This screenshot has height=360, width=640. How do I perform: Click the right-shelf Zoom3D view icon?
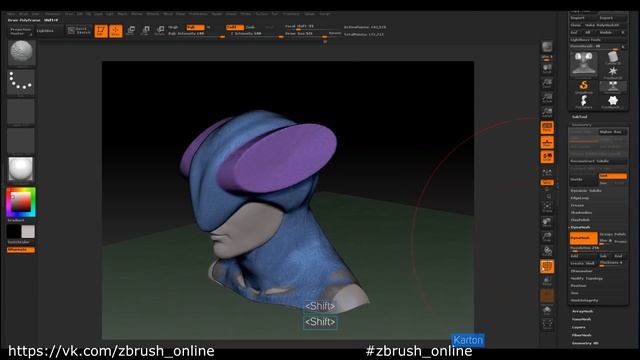tap(547, 237)
